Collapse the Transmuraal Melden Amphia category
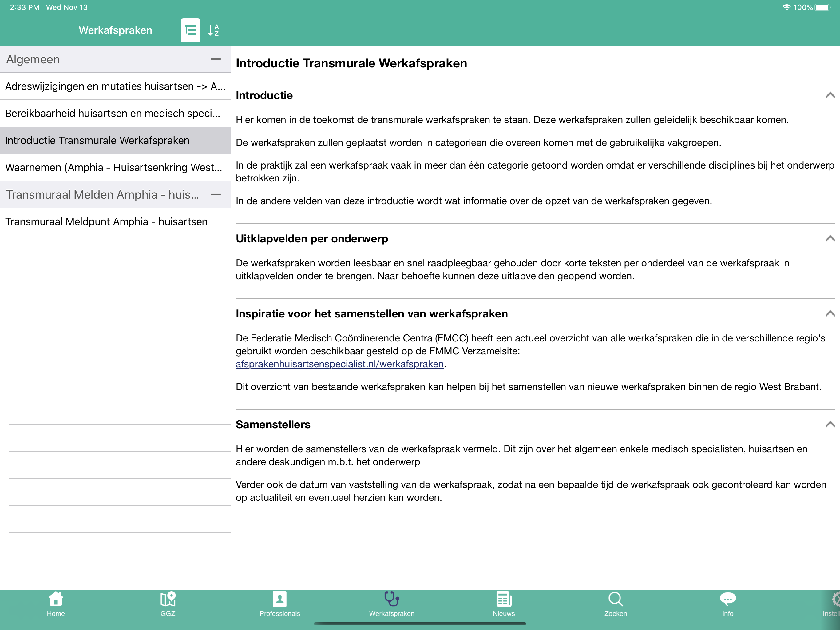 216,194
